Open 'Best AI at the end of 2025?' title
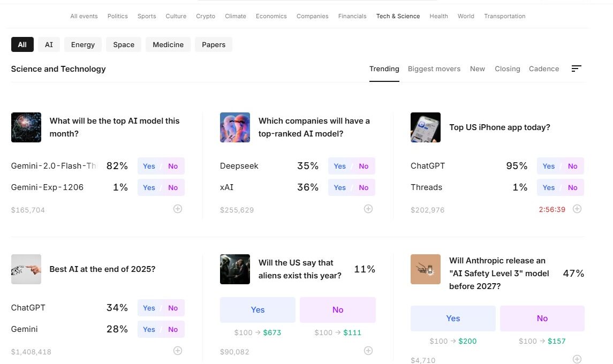The image size is (613, 364). point(102,269)
